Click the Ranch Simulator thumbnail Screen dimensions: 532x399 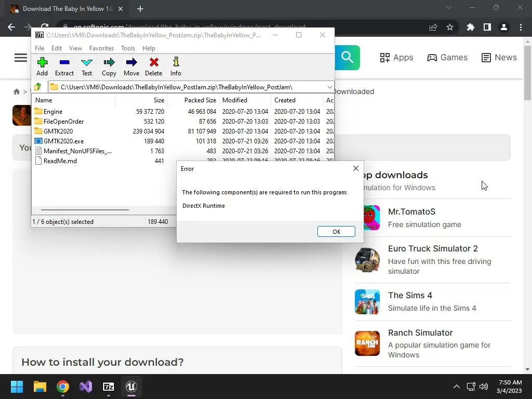pos(367,343)
